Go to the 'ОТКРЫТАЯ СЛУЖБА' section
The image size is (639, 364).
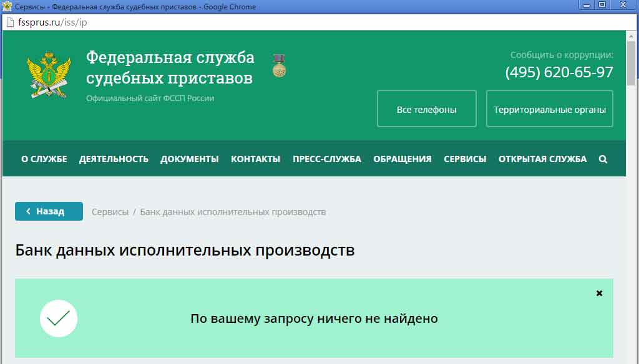542,159
